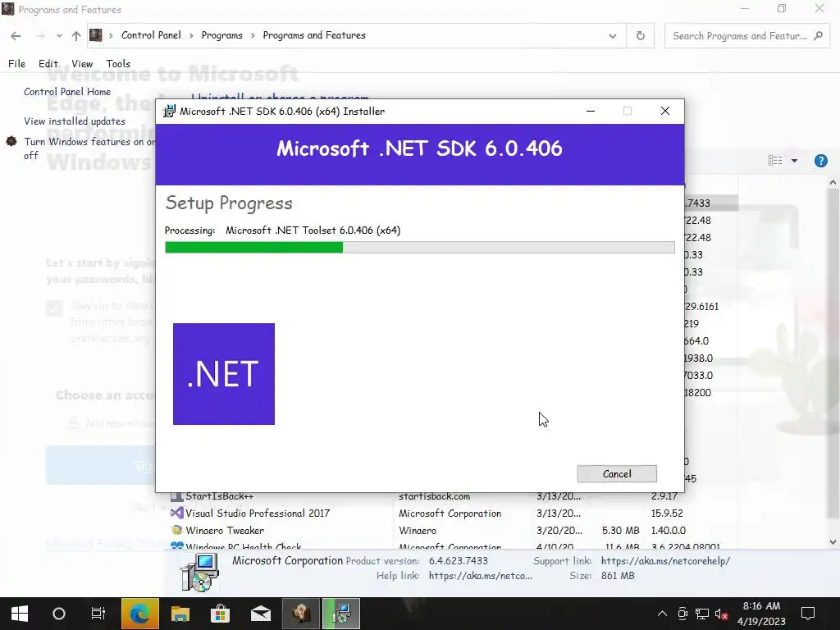The height and width of the screenshot is (630, 840).
Task: Expand the more view options arrow
Action: 794,161
